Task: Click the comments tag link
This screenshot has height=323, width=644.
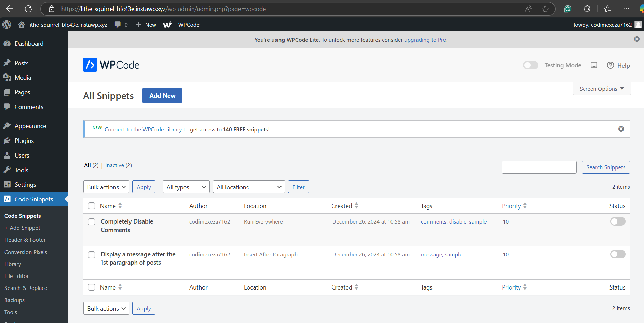Action: 434,222
